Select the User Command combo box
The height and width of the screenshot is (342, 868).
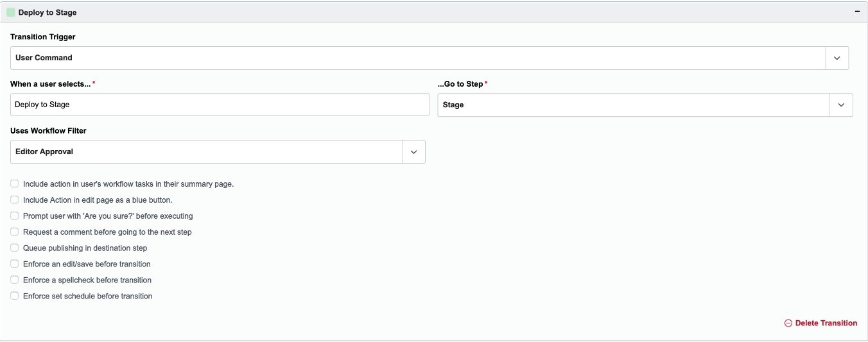[x=430, y=58]
